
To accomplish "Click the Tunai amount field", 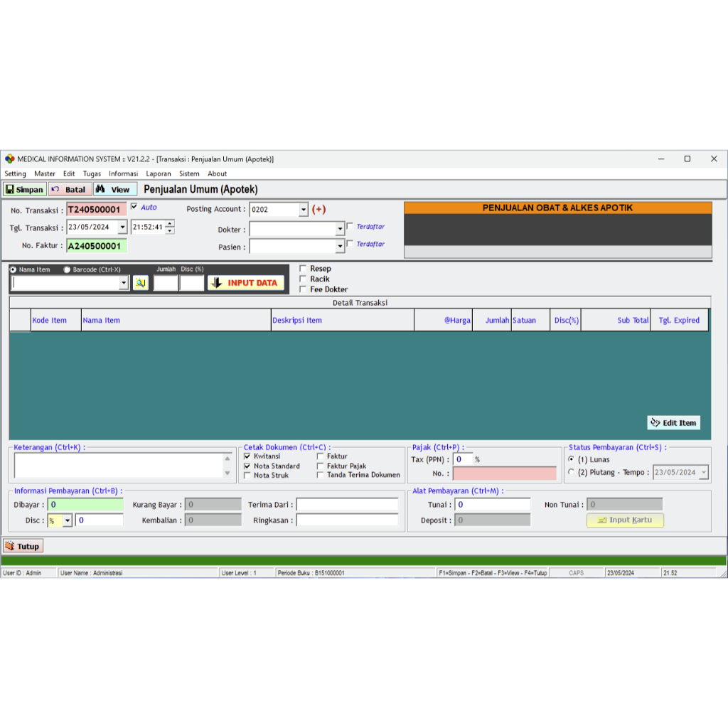I will pyautogui.click(x=492, y=505).
